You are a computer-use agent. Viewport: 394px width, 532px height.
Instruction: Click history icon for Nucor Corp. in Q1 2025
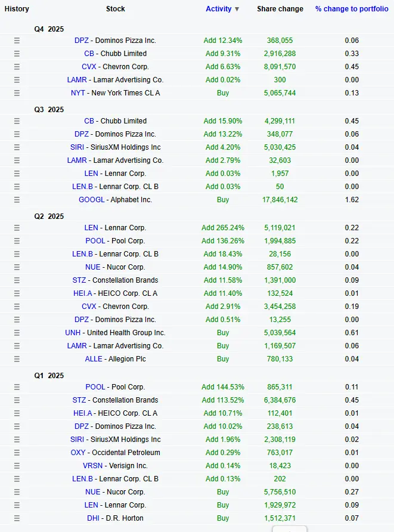16,492
